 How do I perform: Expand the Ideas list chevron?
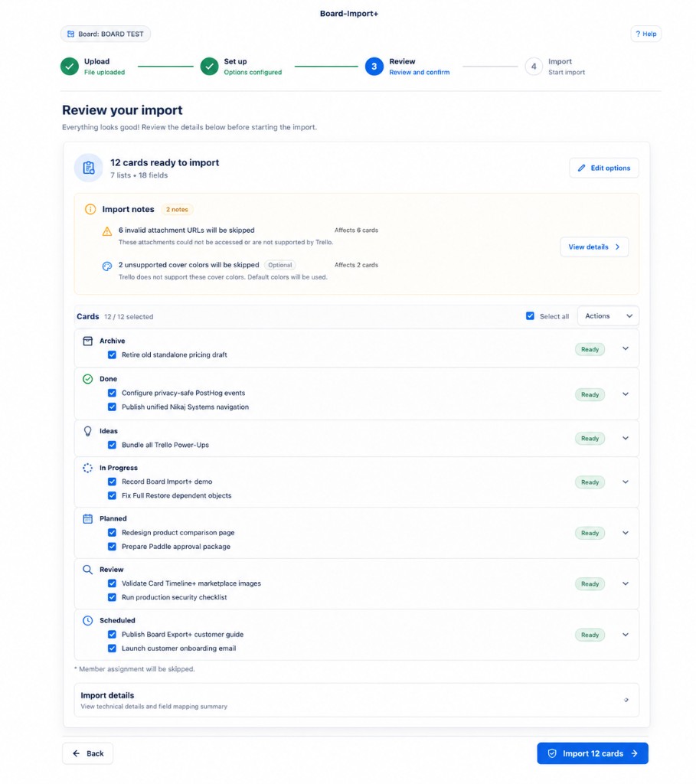click(x=626, y=438)
